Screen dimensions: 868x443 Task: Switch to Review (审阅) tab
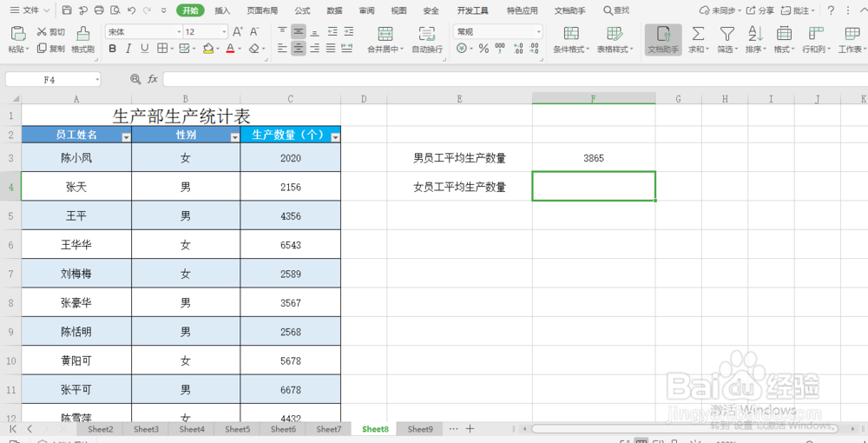tap(366, 10)
